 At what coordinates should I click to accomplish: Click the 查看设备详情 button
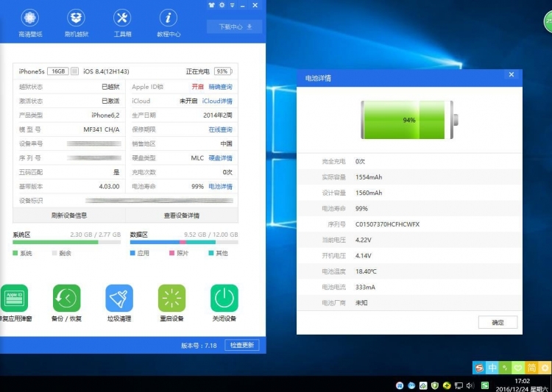coord(182,215)
